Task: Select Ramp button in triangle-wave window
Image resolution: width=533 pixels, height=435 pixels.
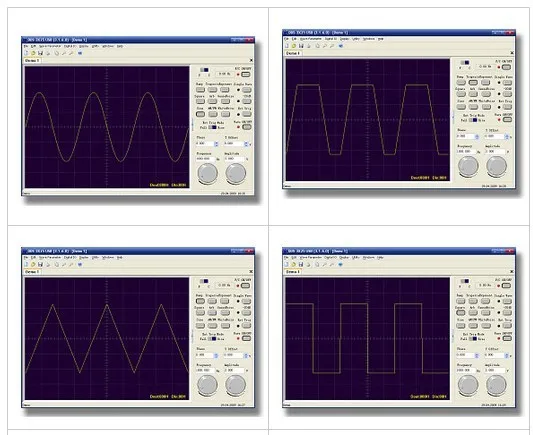Action: [200, 301]
